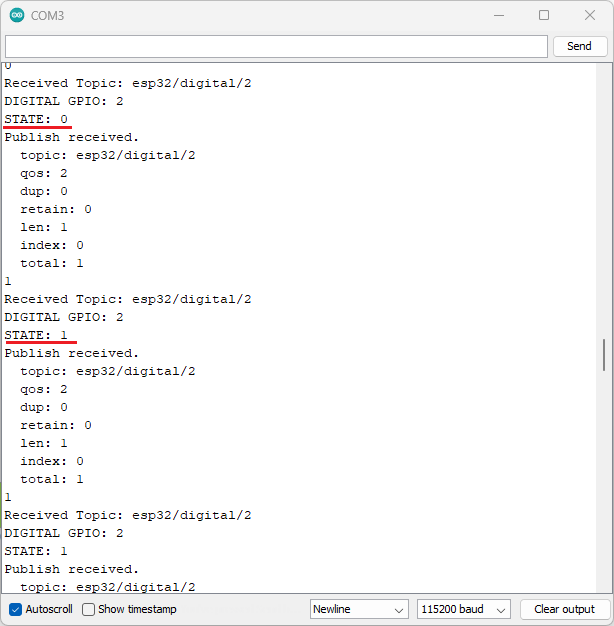Enable the Show timestamp checkbox
The image size is (614, 626).
89,609
